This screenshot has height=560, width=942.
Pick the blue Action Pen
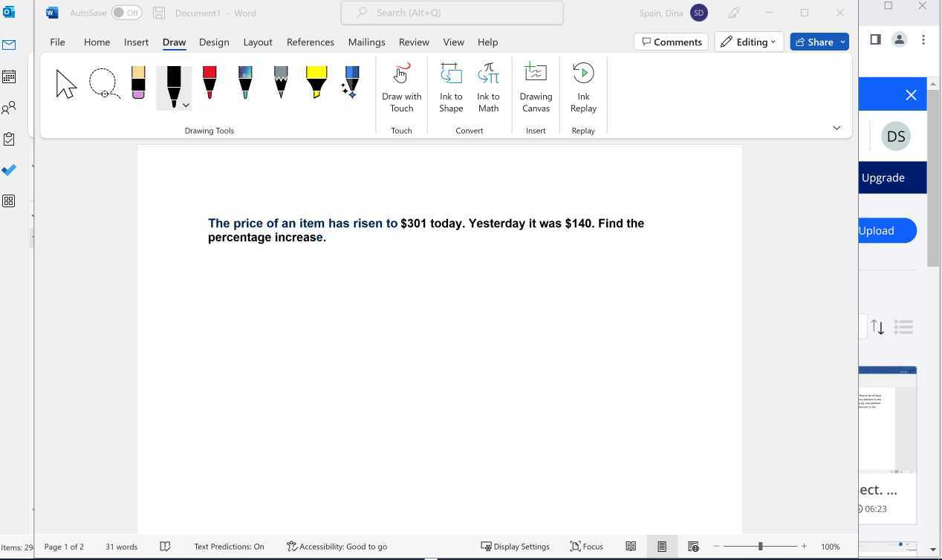[x=351, y=82]
